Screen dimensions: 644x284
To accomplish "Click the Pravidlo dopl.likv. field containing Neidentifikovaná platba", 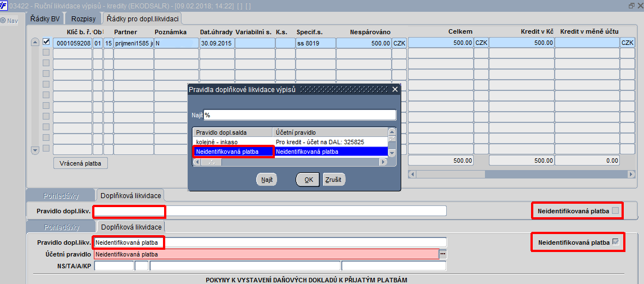I will pyautogui.click(x=270, y=242).
